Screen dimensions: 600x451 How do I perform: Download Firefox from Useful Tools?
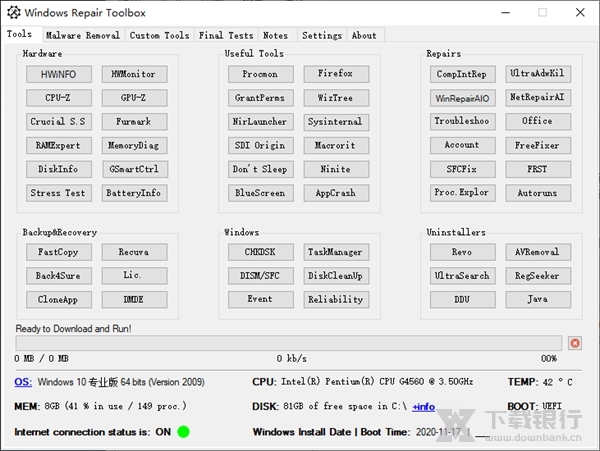pos(336,74)
